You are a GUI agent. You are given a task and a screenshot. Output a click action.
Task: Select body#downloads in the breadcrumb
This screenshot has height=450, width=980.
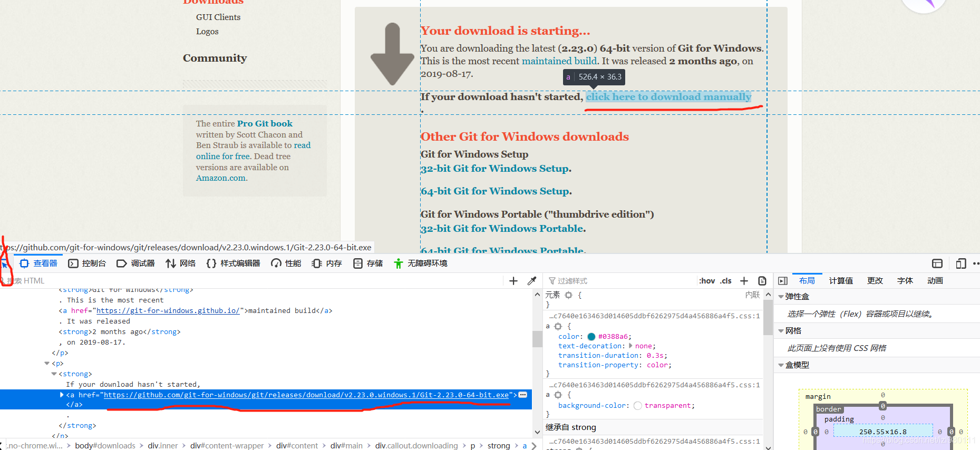(x=105, y=446)
